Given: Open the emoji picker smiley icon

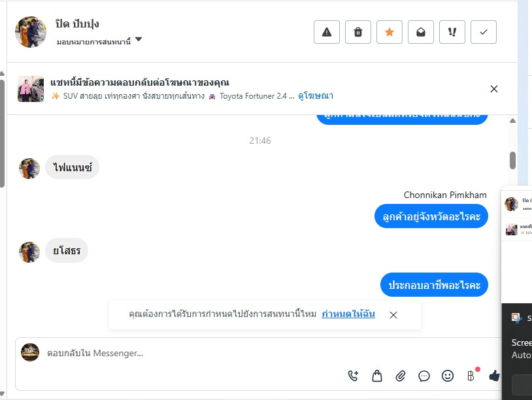Looking at the screenshot, I should 448,376.
